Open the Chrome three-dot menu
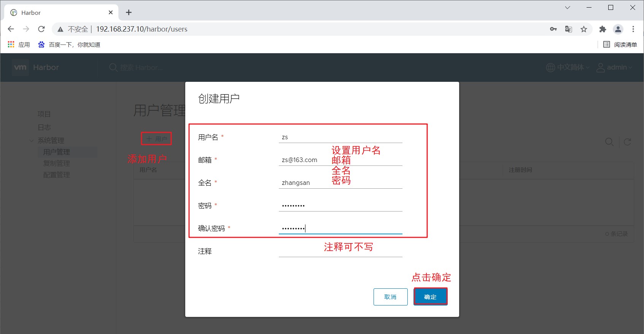 633,29
